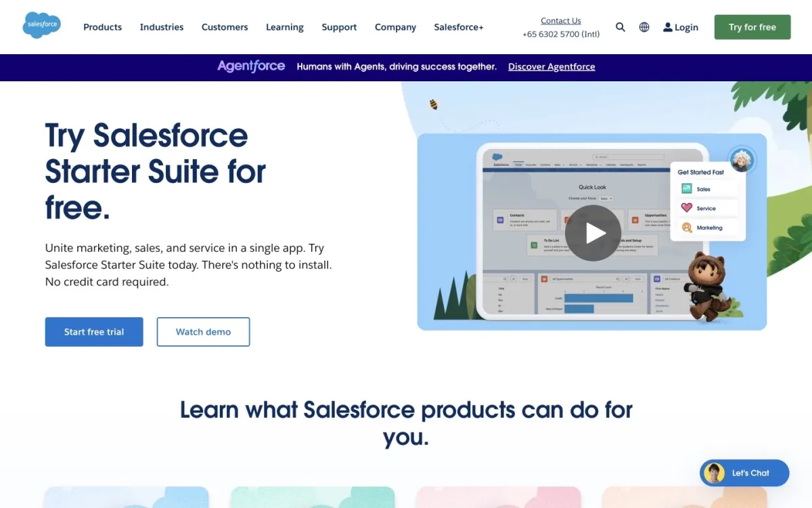The width and height of the screenshot is (812, 508).
Task: Expand the Products menu
Action: tap(102, 27)
